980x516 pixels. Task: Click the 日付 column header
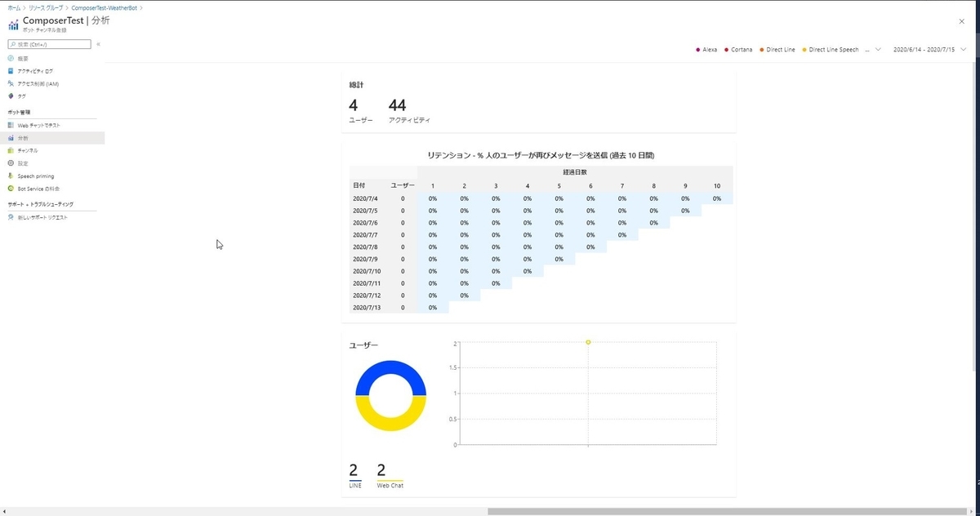tap(359, 186)
